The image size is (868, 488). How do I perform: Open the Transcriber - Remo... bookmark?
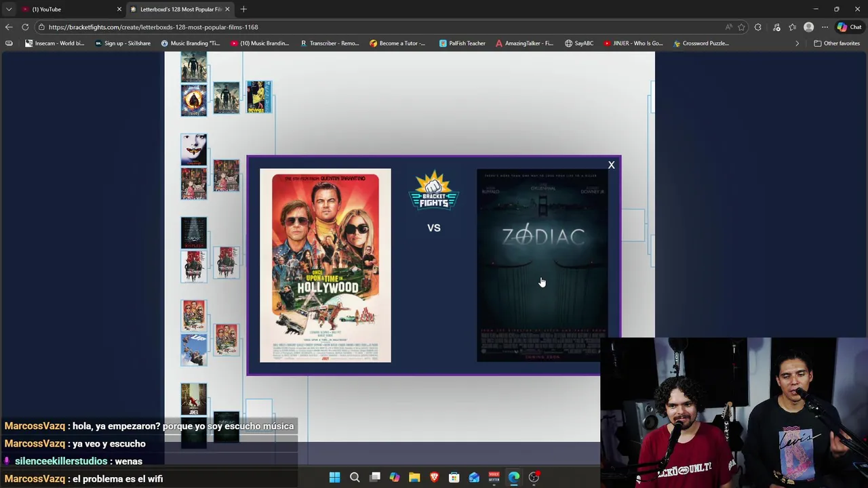coord(330,43)
